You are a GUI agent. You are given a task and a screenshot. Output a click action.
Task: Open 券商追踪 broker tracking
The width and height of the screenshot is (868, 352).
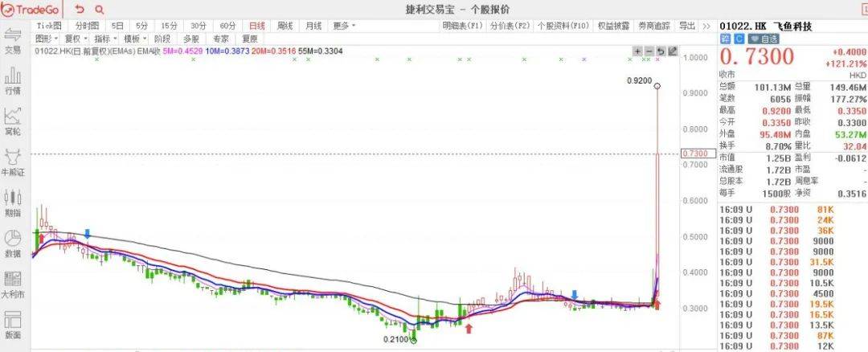coord(653,26)
